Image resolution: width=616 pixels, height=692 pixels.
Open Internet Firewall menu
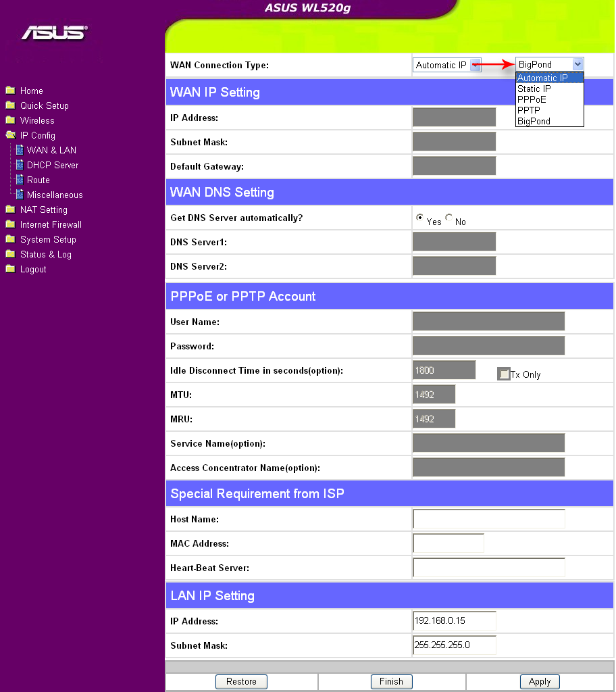click(x=51, y=224)
